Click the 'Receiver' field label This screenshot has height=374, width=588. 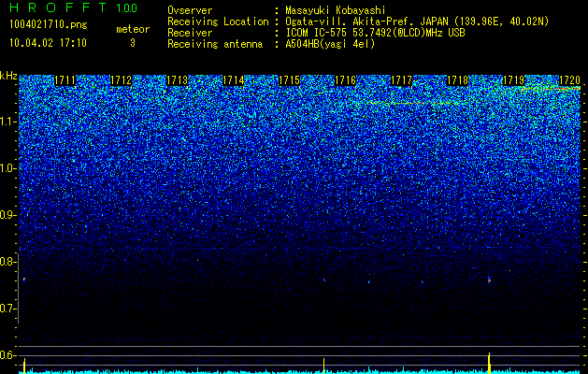point(190,33)
